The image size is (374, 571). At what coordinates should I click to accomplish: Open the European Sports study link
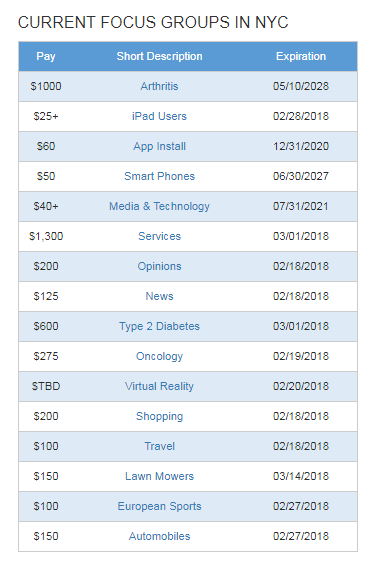[159, 506]
